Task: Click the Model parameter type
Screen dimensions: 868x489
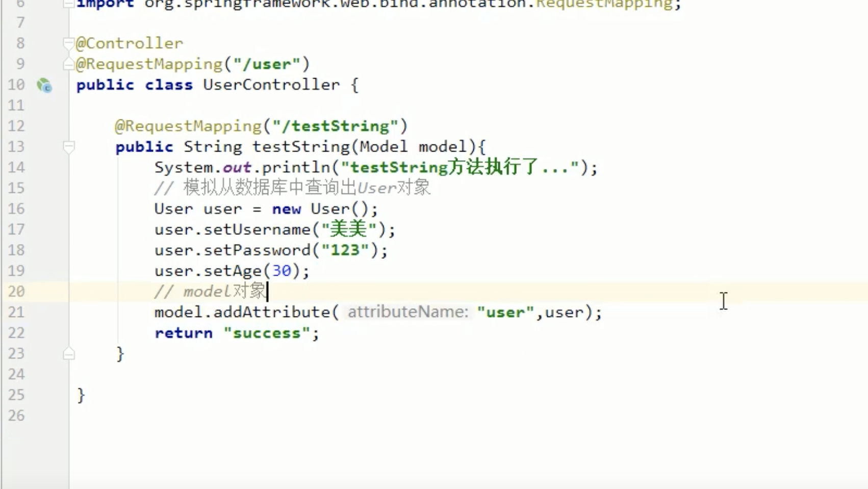Action: 384,147
